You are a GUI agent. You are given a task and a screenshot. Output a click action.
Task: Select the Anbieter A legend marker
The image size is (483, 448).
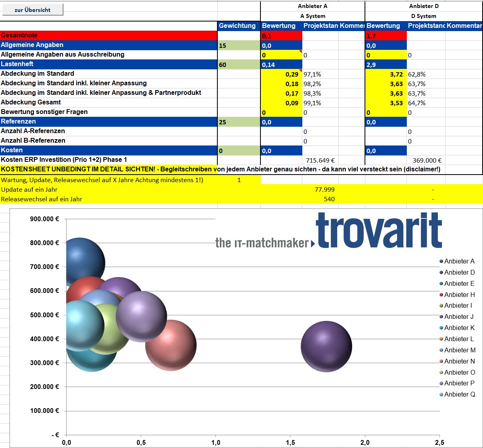(442, 261)
